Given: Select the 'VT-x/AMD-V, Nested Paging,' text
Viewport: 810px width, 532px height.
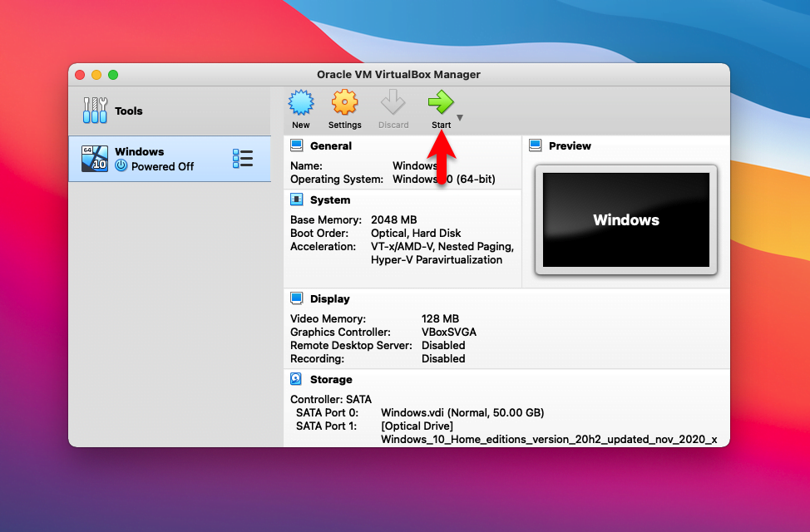Looking at the screenshot, I should 442,247.
